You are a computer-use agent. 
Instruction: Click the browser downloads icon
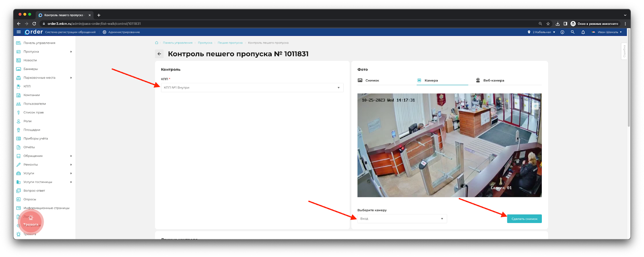[557, 24]
